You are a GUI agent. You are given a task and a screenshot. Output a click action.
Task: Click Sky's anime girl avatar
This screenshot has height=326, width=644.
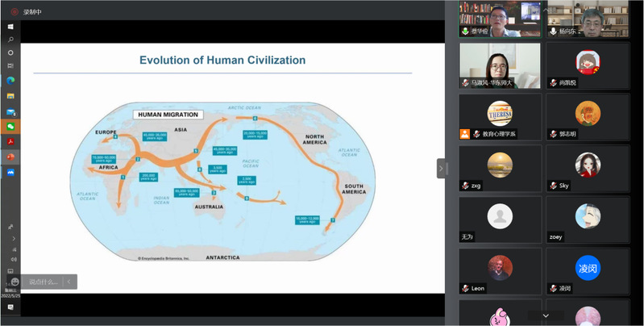point(588,165)
